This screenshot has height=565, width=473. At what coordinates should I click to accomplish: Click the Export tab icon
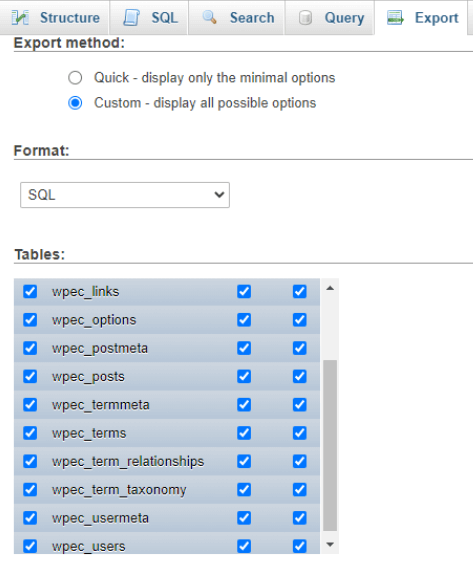[x=395, y=18]
